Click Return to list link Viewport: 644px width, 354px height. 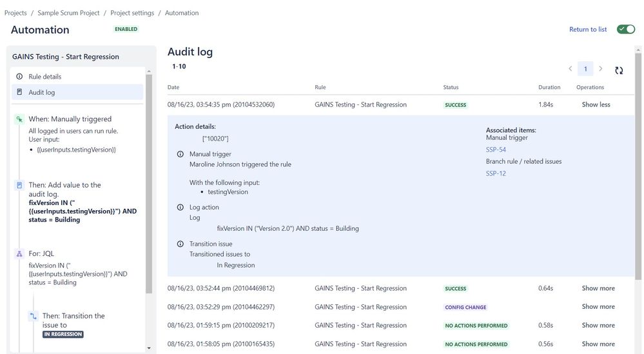(588, 29)
